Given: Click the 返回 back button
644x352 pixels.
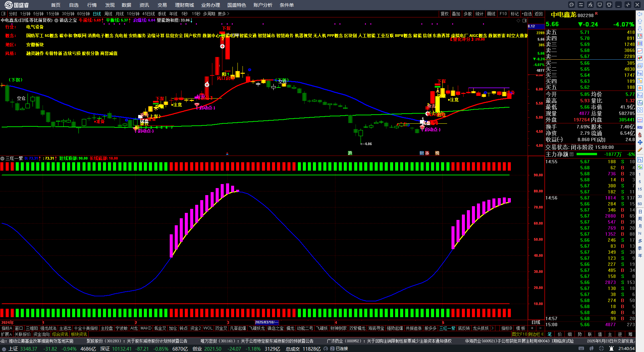Looking at the screenshot, I should pyautogui.click(x=539, y=14).
